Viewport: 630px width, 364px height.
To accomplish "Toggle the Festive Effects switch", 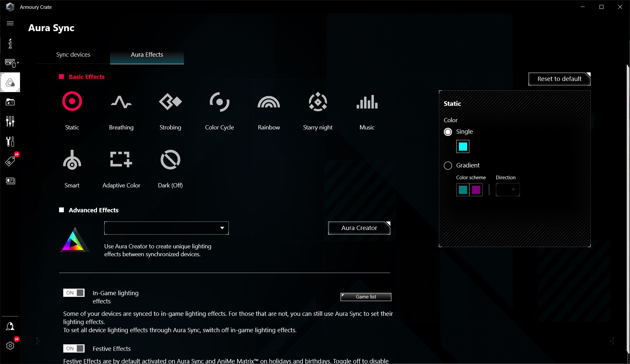I will (x=74, y=348).
